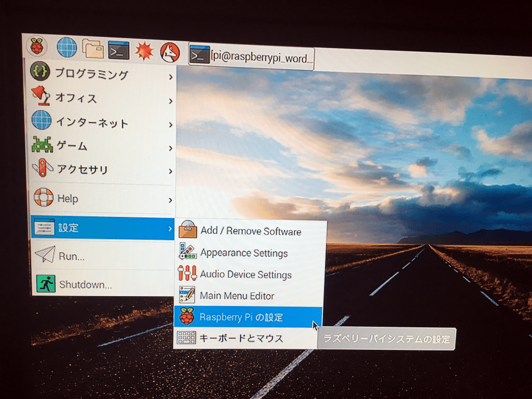Image resolution: width=532 pixels, height=399 pixels.
Task: Choose Shutdown... from the menu
Action: (x=103, y=283)
